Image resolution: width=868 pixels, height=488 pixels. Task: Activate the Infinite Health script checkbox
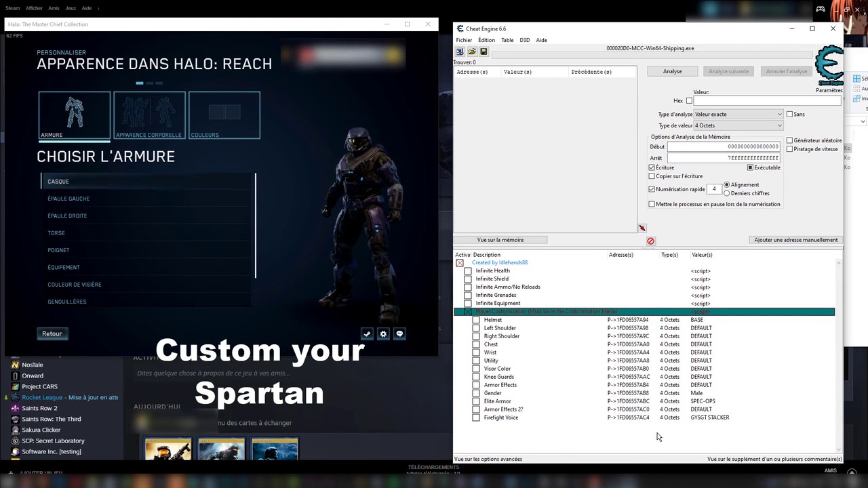coord(468,271)
